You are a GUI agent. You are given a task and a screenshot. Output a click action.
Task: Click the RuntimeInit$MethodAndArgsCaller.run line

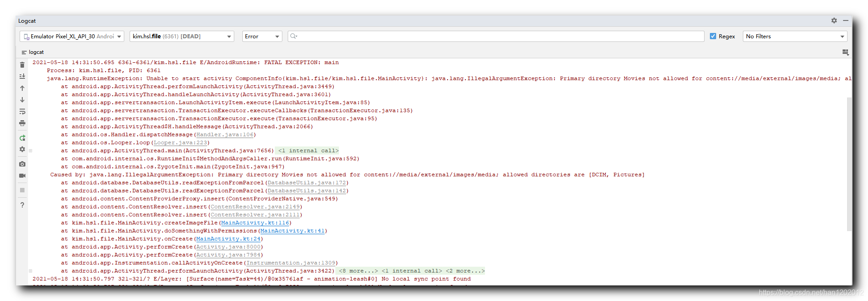point(210,159)
